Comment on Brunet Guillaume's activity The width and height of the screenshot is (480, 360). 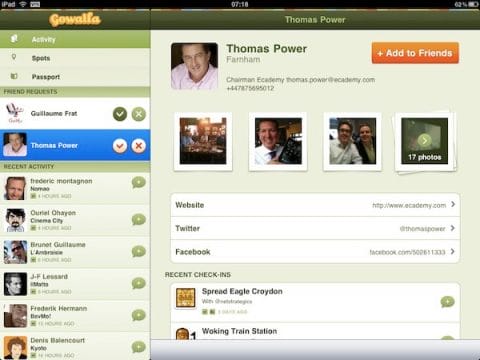(x=138, y=251)
